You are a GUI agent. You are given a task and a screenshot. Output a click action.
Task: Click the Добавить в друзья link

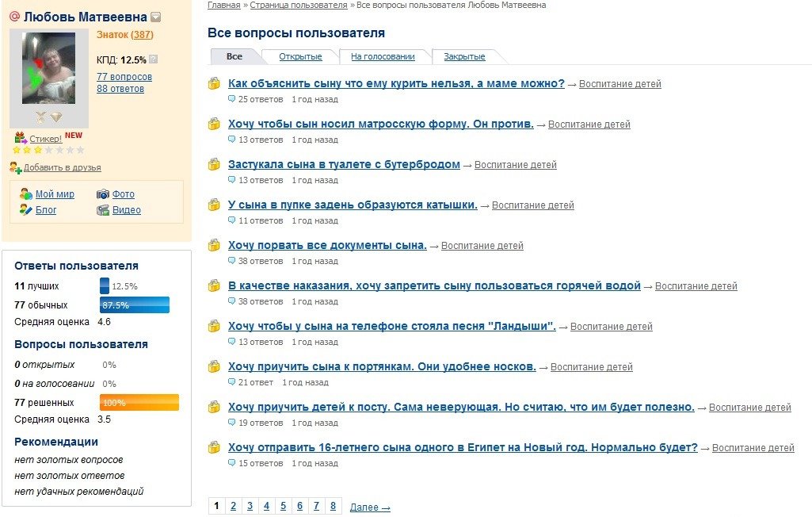tap(62, 167)
